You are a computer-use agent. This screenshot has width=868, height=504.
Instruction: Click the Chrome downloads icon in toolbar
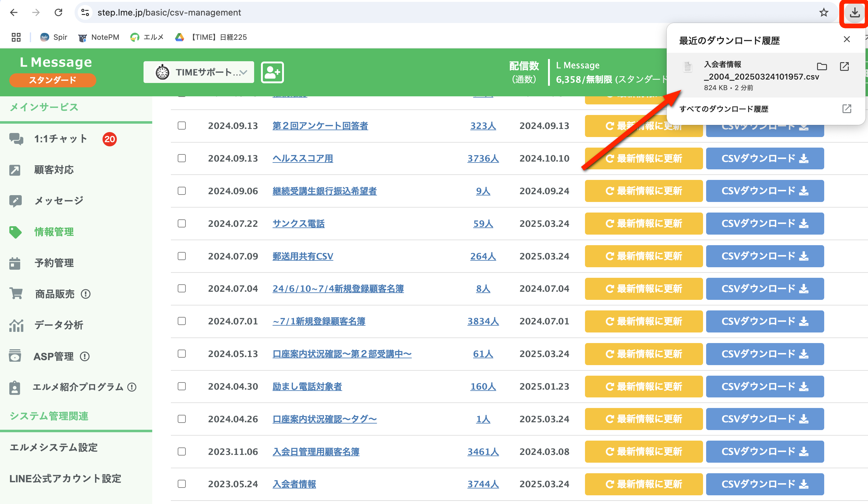854,13
